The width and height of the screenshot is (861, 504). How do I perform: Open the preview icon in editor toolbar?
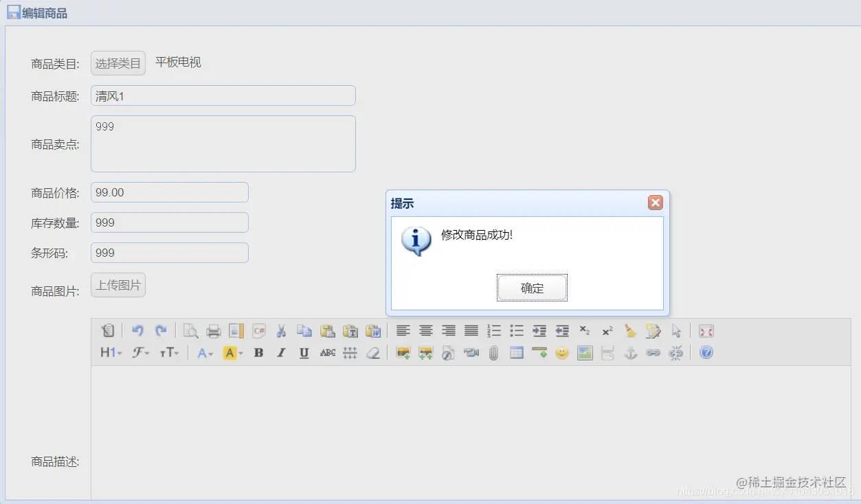190,331
